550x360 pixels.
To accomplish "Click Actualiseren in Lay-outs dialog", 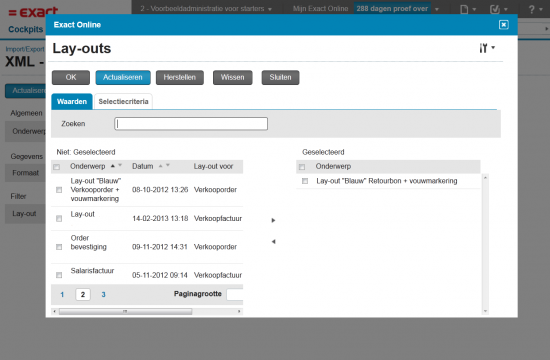I will [123, 77].
